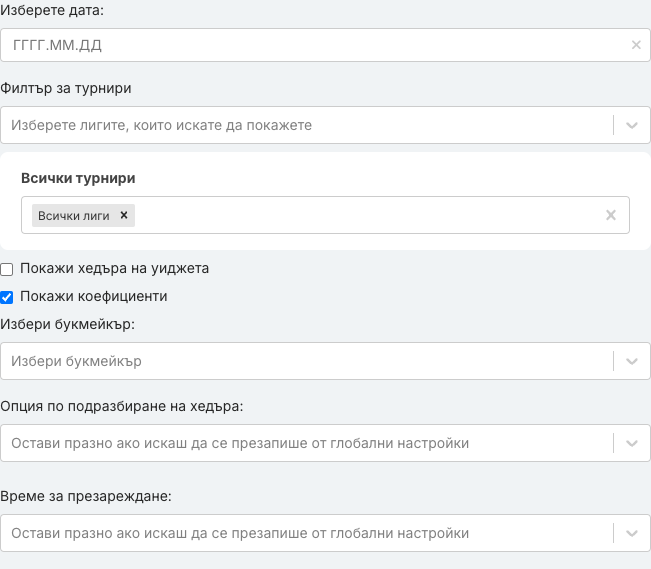
Task: Click the 'Всички турнири' heading
Action: coord(78,178)
